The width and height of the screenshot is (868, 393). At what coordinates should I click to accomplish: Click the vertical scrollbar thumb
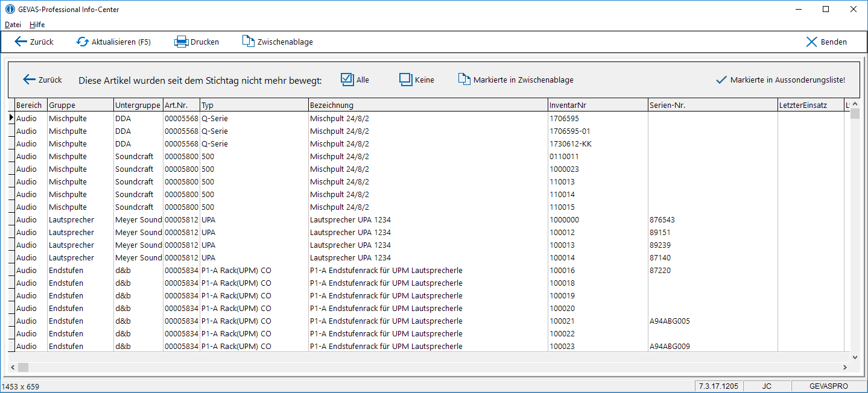point(855,115)
